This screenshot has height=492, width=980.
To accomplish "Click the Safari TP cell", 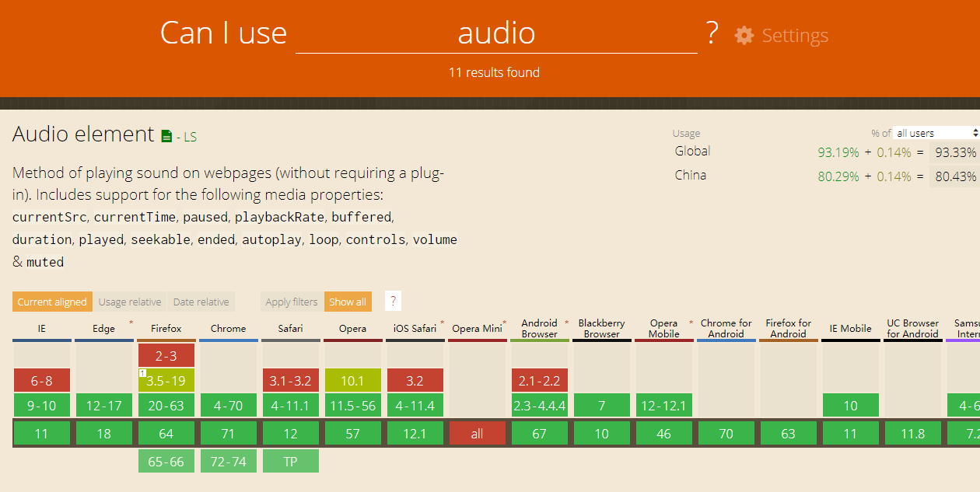I will [290, 461].
